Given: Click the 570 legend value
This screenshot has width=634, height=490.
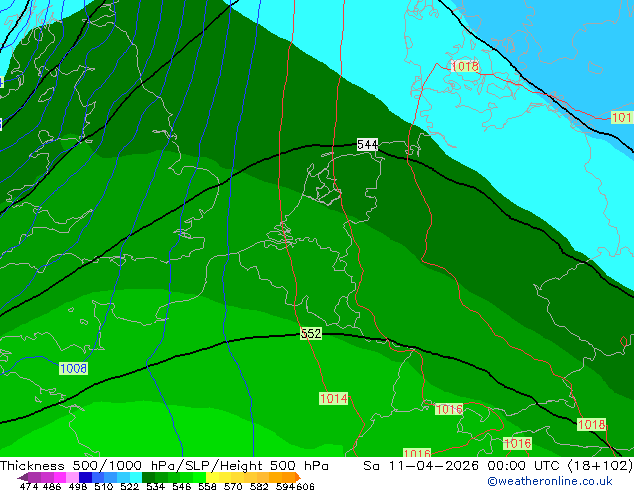Looking at the screenshot, I should tap(233, 486).
